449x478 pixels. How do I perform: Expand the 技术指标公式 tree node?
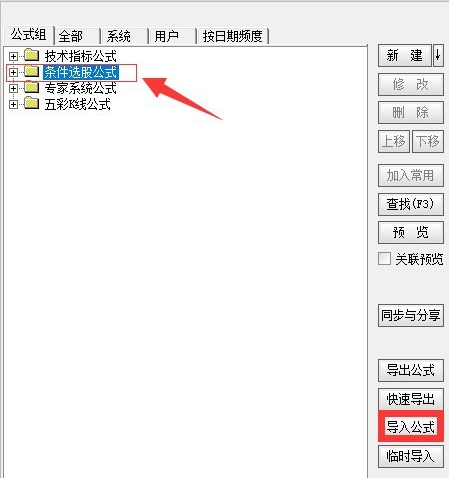pyautogui.click(x=13, y=56)
